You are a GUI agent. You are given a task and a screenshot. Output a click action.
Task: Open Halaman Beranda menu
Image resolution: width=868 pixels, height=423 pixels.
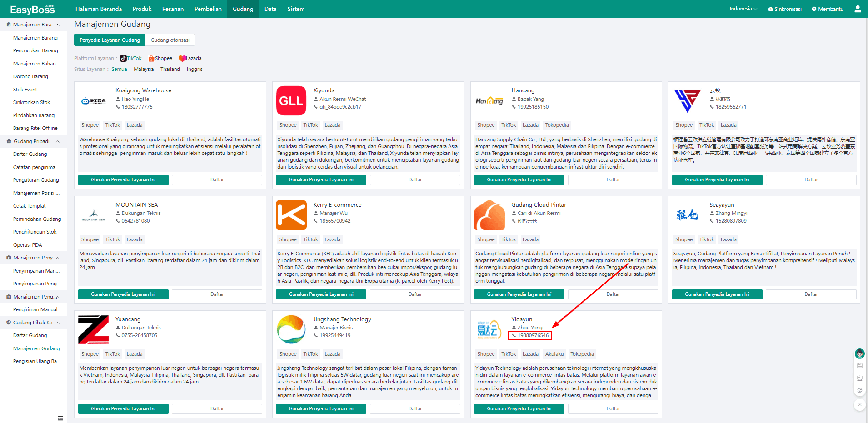(x=99, y=9)
